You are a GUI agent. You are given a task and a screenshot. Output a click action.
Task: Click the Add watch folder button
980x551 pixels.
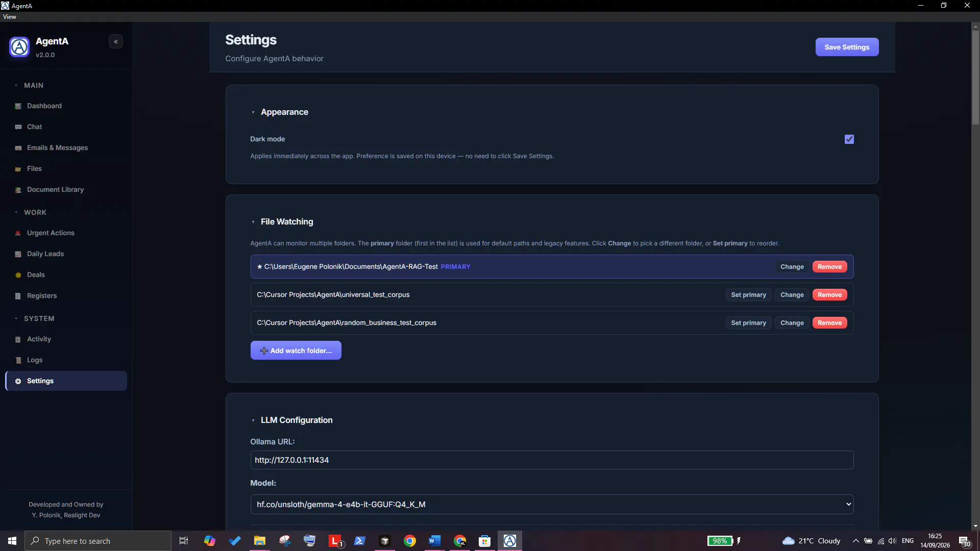coord(296,350)
